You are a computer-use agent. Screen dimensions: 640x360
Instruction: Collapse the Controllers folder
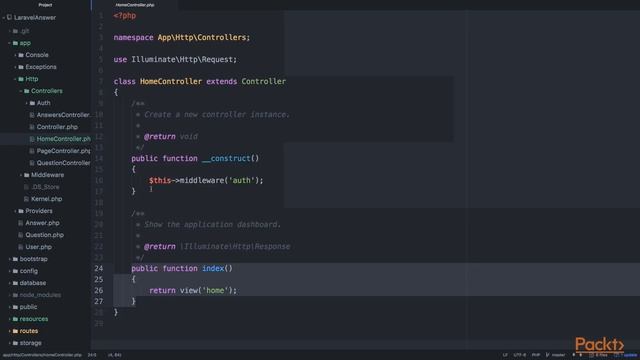click(x=21, y=91)
